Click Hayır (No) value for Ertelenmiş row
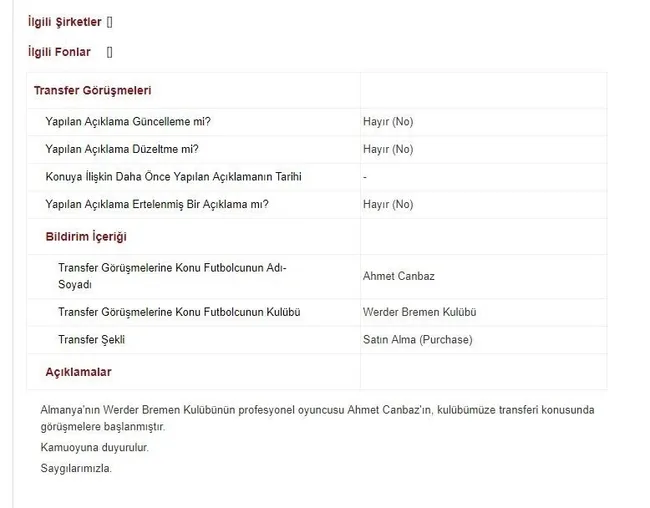Screen dimensions: 650x508 tap(388, 204)
